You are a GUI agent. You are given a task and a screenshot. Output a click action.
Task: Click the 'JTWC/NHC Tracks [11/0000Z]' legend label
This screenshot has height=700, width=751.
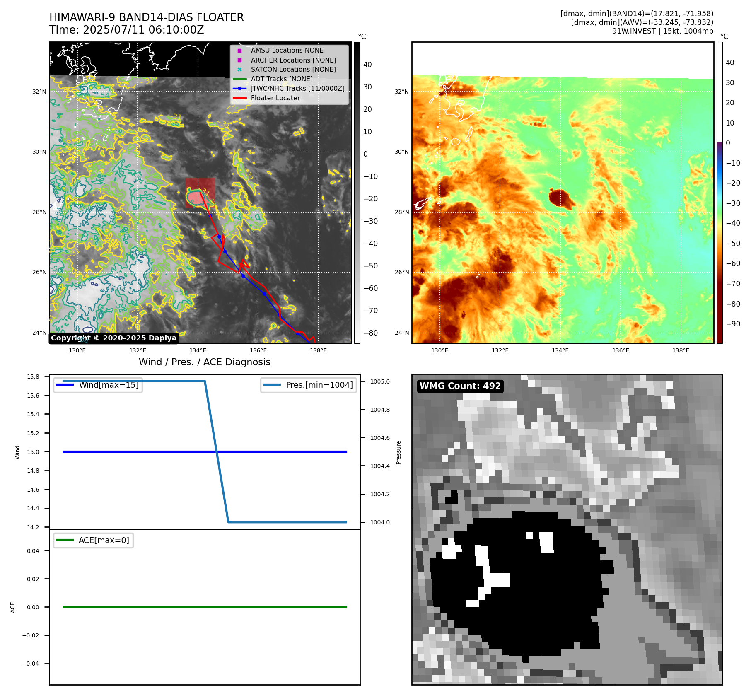(x=297, y=89)
